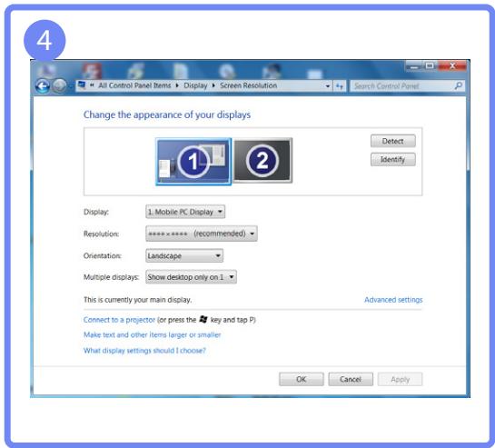
Task: Minimize the Screen Resolution window
Action: point(414,66)
